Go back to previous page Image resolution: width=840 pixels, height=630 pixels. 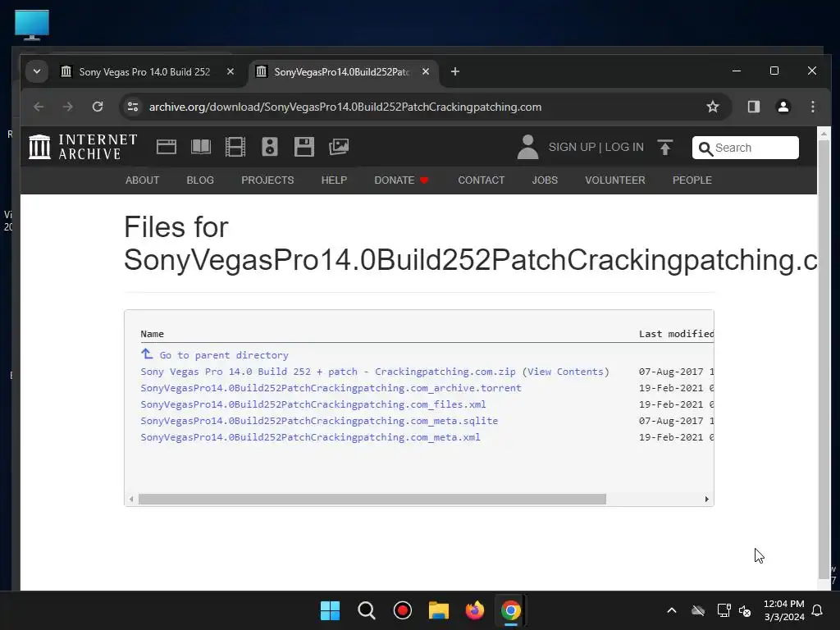39,107
